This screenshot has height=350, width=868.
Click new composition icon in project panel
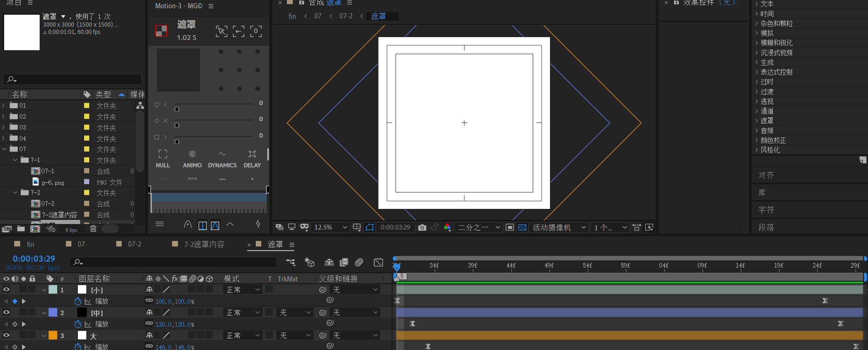click(35, 229)
